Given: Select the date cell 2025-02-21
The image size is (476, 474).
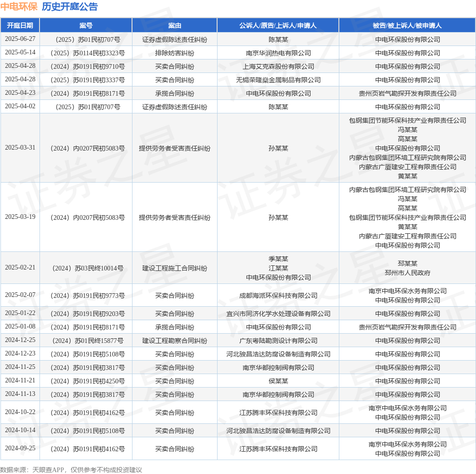Looking at the screenshot, I should pos(20,267).
